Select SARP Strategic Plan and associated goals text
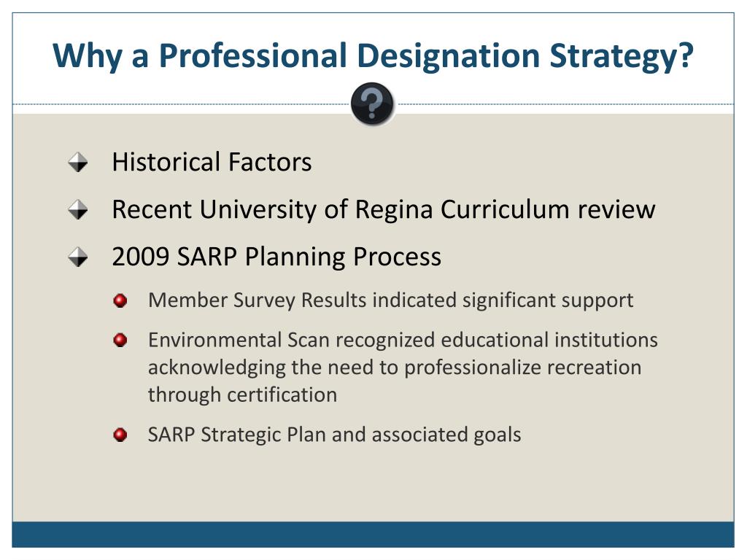The width and height of the screenshot is (747, 560). click(334, 435)
